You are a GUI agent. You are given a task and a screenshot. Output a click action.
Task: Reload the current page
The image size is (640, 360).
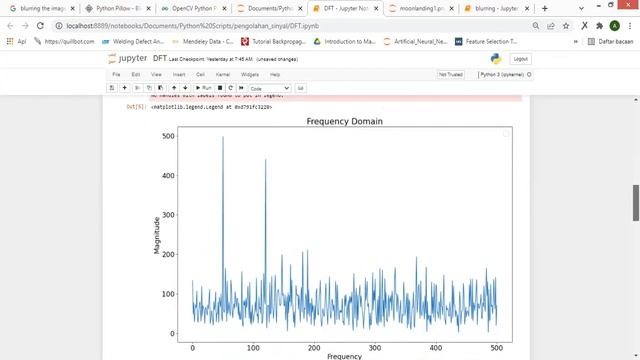[x=40, y=26]
